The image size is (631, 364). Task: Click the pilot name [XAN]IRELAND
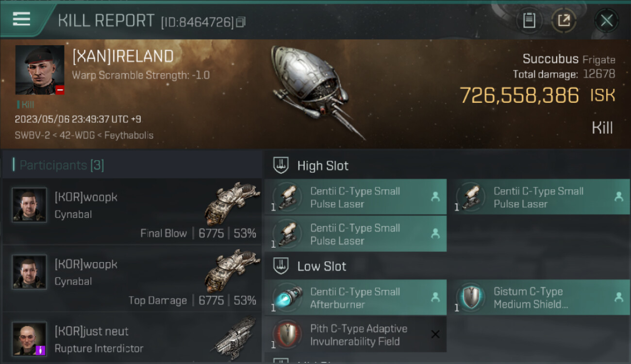pos(123,56)
